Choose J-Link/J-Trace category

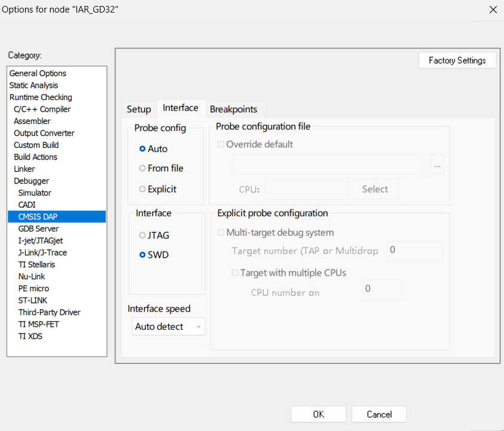click(x=57, y=253)
